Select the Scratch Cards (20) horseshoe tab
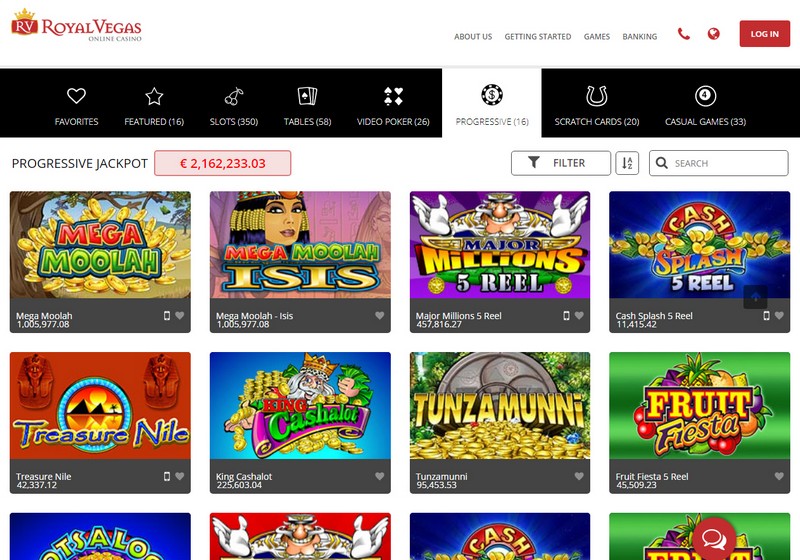 click(596, 106)
